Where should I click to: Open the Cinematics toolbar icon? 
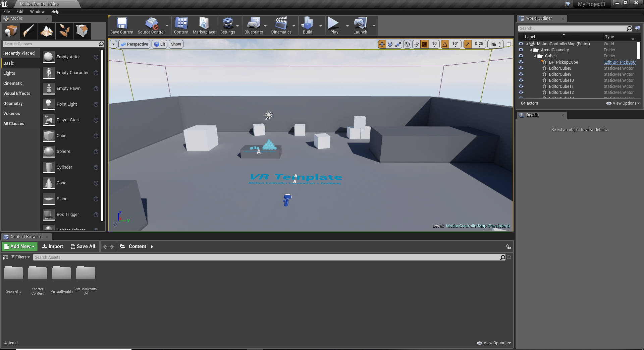[281, 26]
